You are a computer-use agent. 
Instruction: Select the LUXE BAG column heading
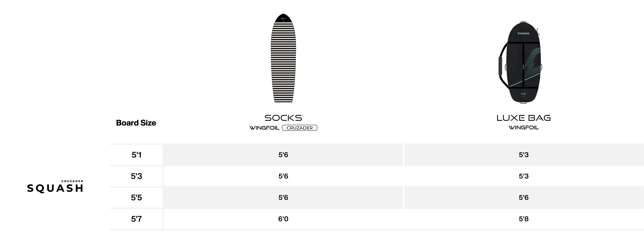[x=524, y=118]
